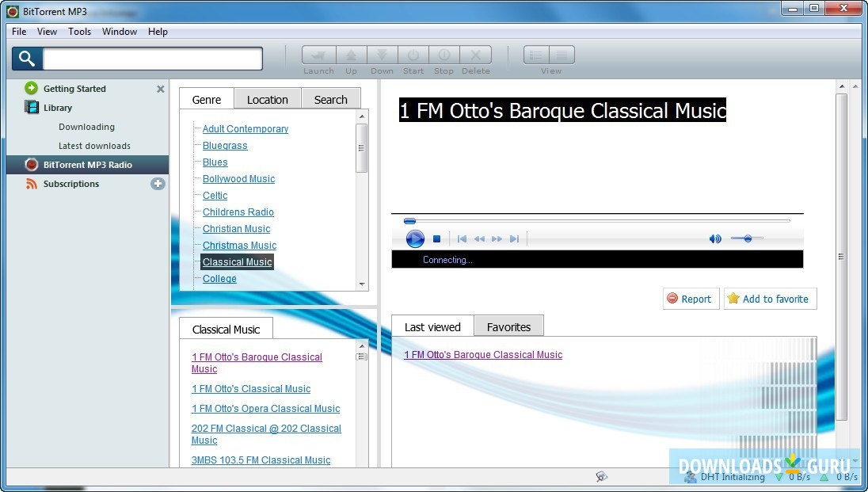Open Subscriptions in sidebar
The height and width of the screenshot is (492, 868).
pos(70,184)
